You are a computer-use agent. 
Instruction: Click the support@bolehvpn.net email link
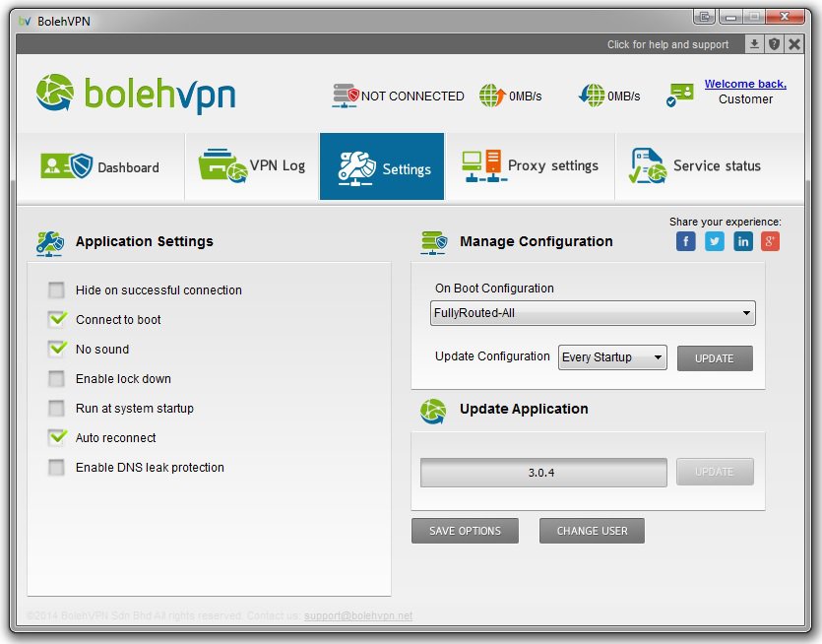tap(358, 615)
